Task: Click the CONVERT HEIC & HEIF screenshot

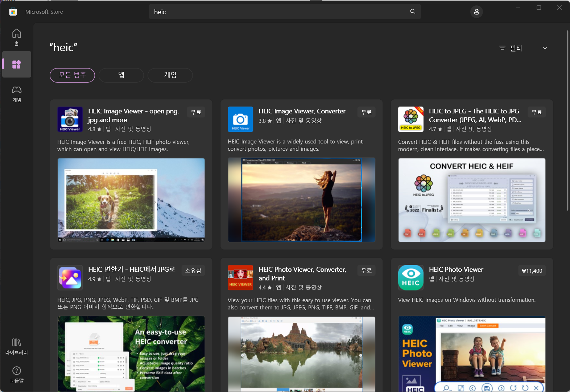Action: click(472, 200)
